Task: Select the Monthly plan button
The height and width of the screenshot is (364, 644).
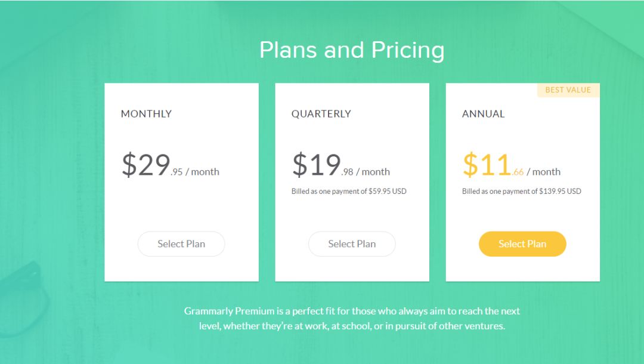Action: pyautogui.click(x=181, y=244)
